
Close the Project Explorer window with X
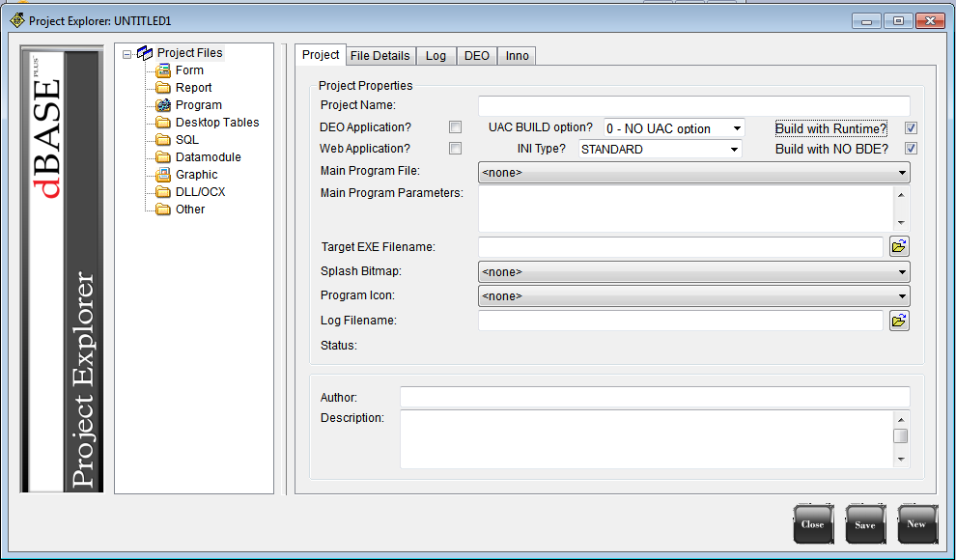[x=930, y=21]
